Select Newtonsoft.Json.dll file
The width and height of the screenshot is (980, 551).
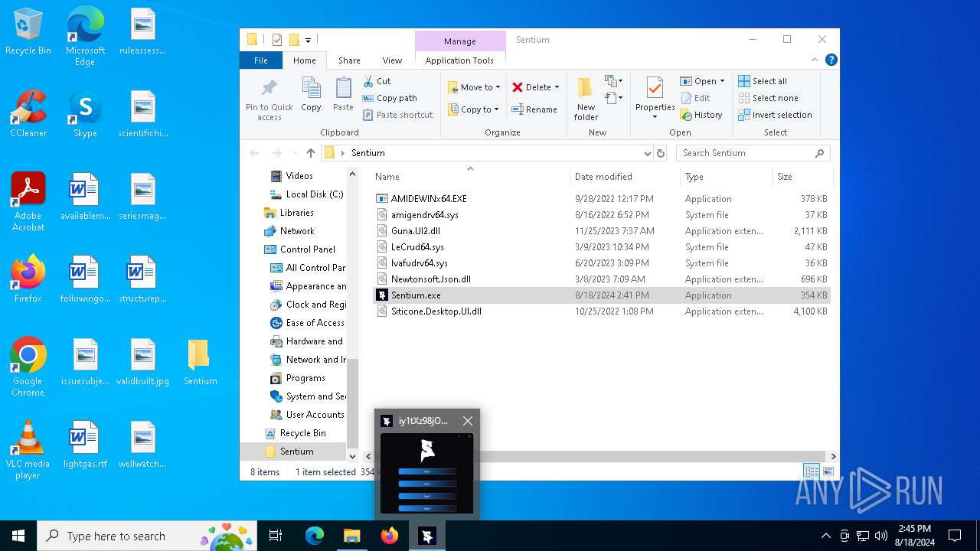[x=601, y=279]
